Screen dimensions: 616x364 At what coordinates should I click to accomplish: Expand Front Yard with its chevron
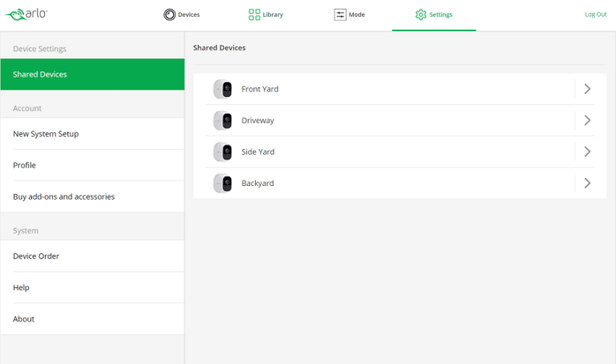click(x=587, y=89)
